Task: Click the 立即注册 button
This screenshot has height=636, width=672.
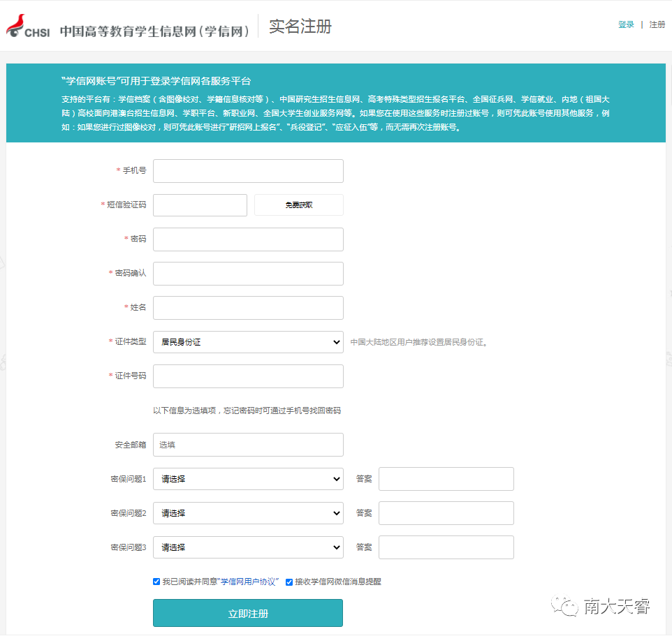Action: tap(248, 613)
